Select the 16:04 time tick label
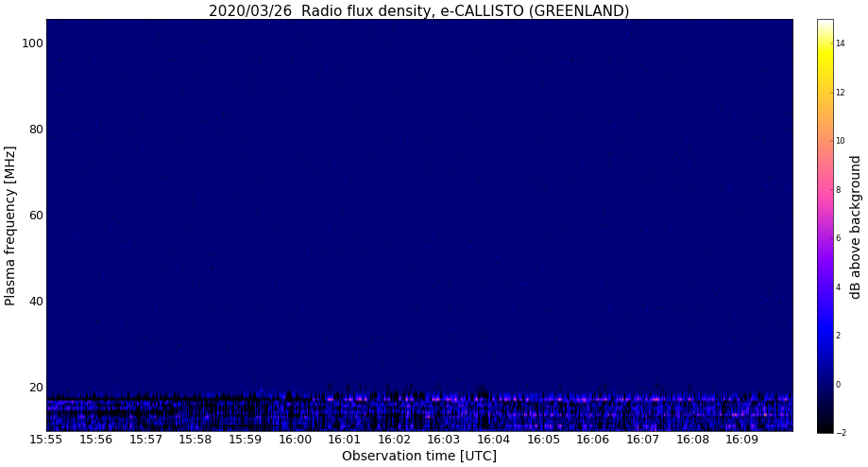The height and width of the screenshot is (467, 868). point(494,440)
